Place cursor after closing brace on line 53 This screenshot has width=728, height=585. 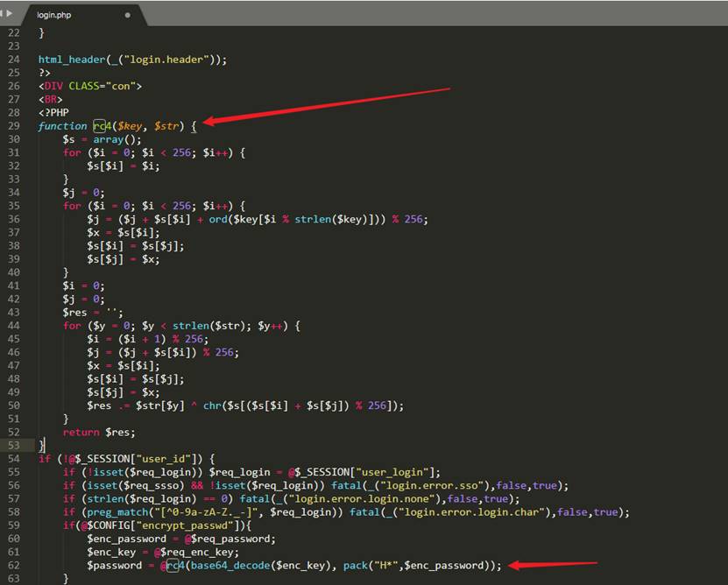click(46, 446)
